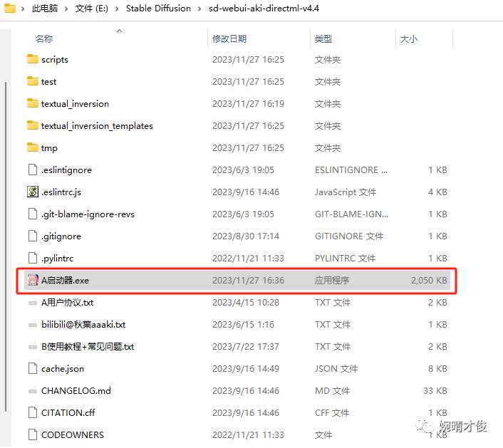The image size is (503, 448).
Task: Sort files by the 名称 column header
Action: 44,38
